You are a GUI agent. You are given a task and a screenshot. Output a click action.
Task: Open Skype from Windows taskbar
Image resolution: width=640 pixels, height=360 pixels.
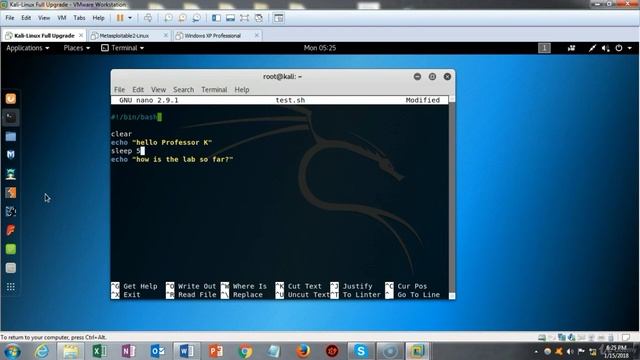pyautogui.click(x=361, y=351)
